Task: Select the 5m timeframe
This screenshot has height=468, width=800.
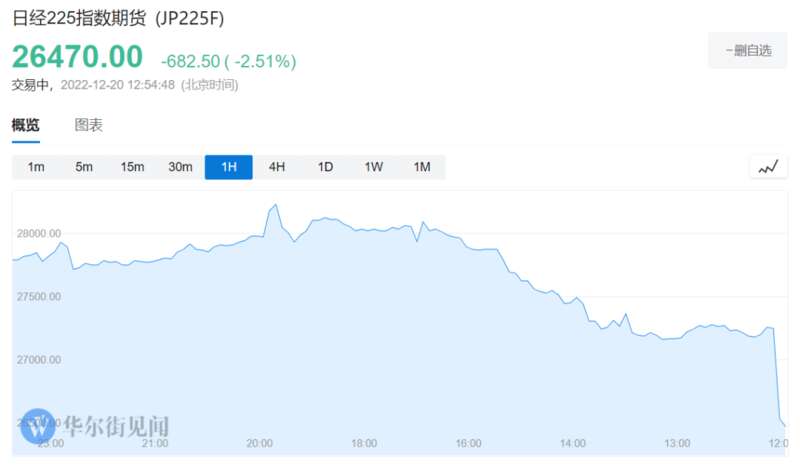Action: [84, 167]
